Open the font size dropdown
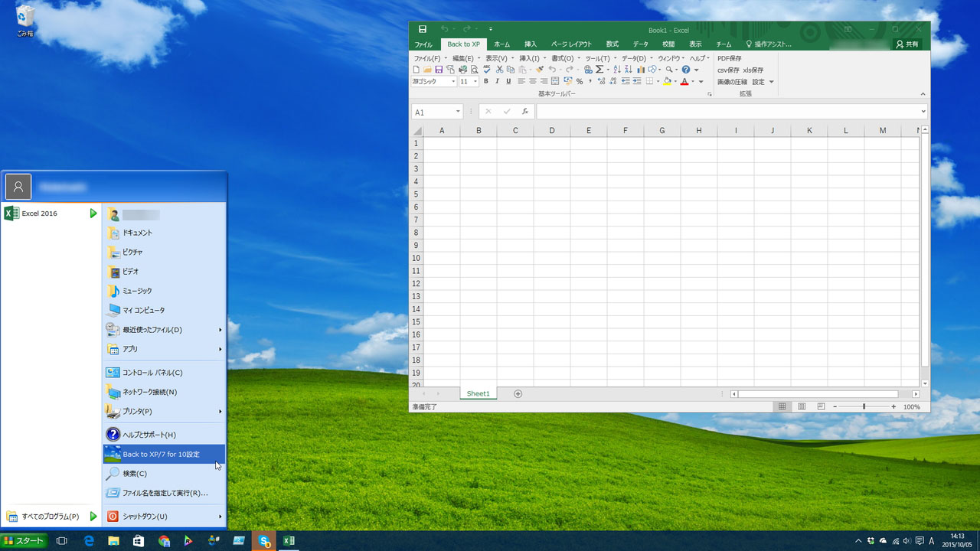The image size is (980, 551). pyautogui.click(x=476, y=81)
